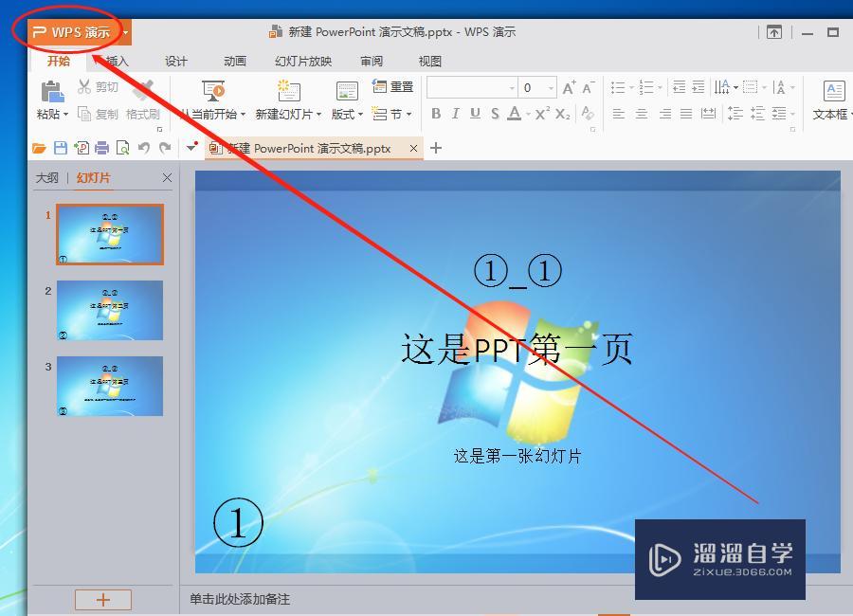Viewport: 853px width, 616px height.
Task: Align text left
Action: click(619, 114)
